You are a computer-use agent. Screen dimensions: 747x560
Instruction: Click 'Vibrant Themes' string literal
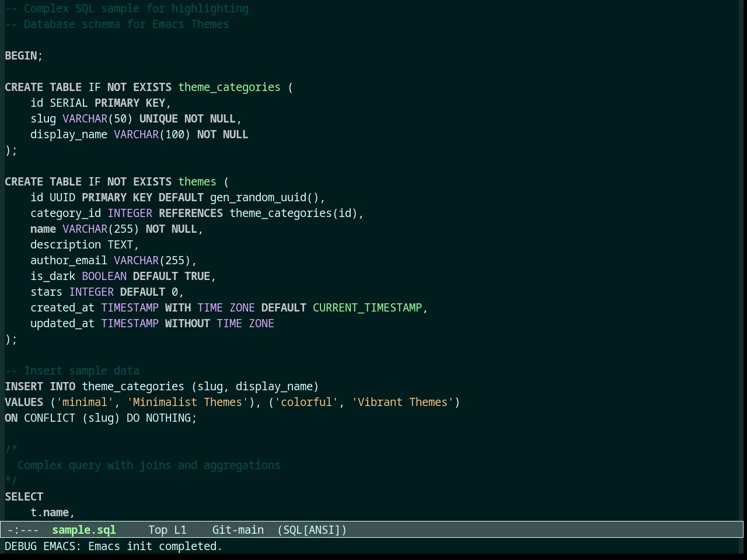point(403,402)
